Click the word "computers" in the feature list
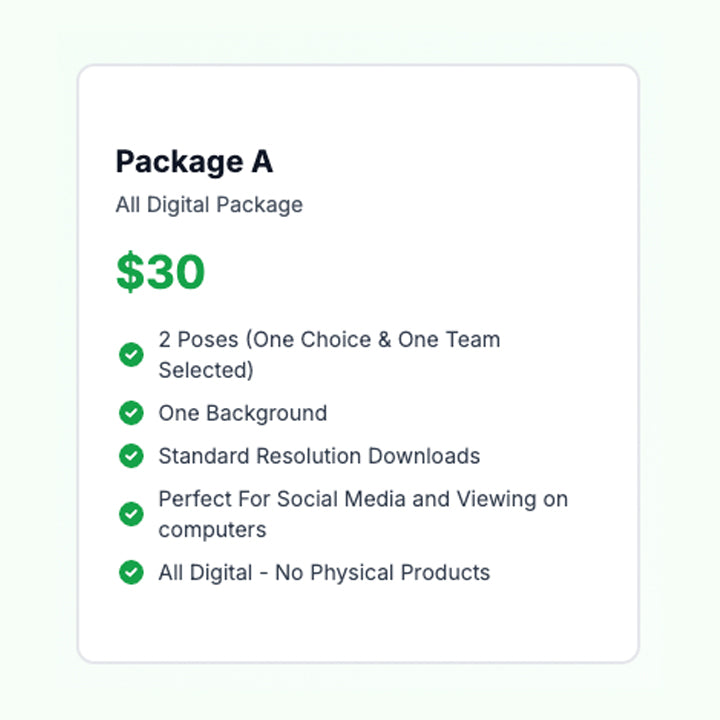The width and height of the screenshot is (720, 720). (212, 529)
